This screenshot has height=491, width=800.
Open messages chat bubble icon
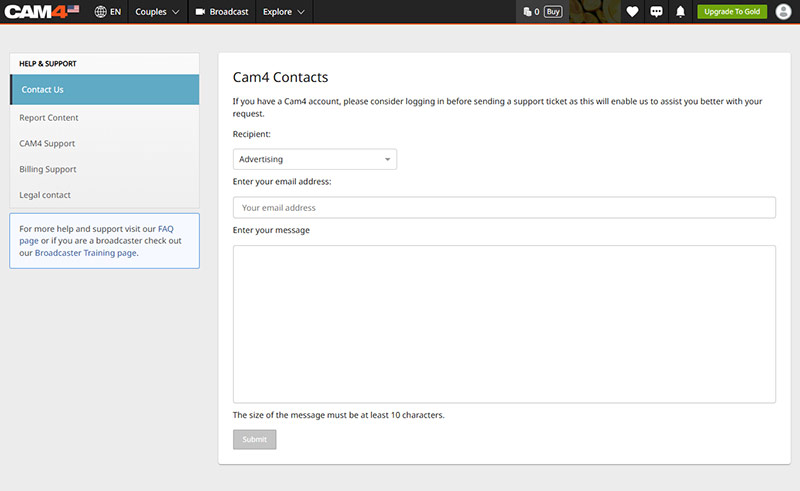[657, 12]
